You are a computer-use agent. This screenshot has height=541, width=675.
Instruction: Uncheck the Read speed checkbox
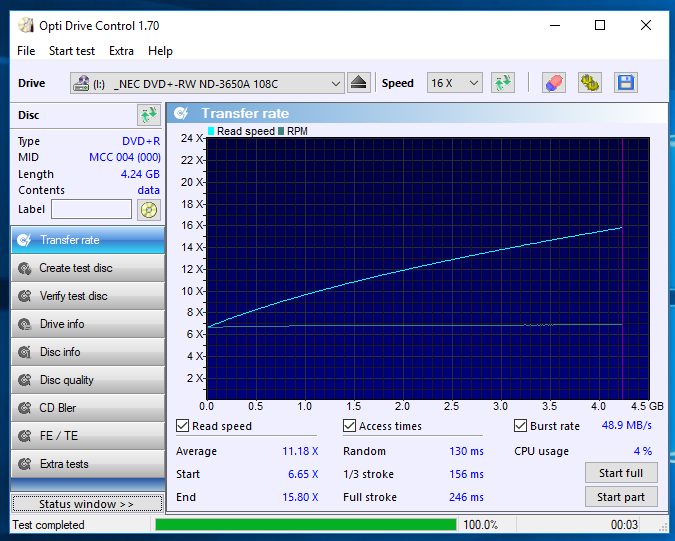(182, 426)
